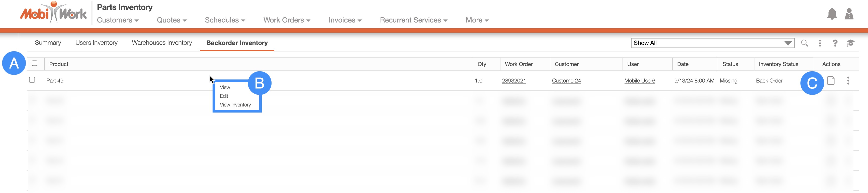Open the Customers dropdown menu

click(118, 20)
